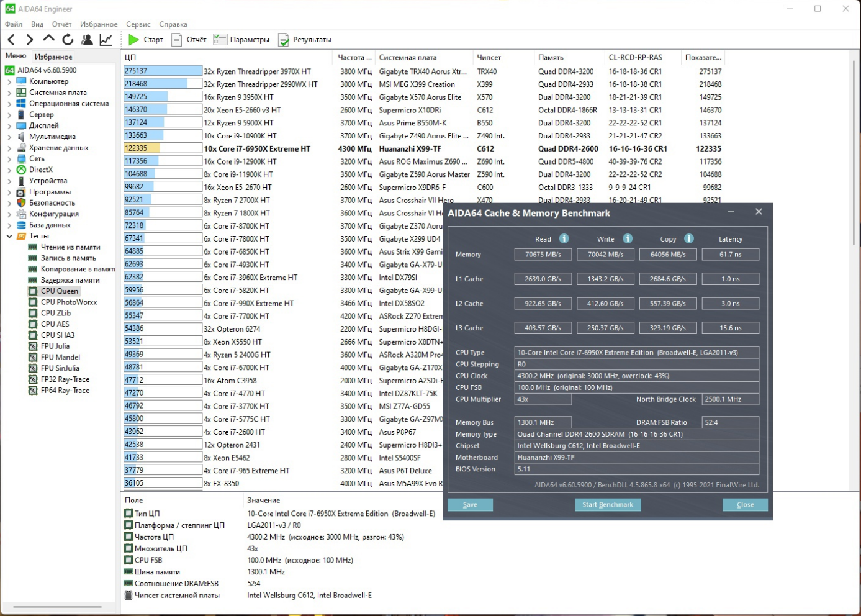Open the user-silhouette toolbar icon
Viewport: 861px width, 616px height.
coord(87,40)
